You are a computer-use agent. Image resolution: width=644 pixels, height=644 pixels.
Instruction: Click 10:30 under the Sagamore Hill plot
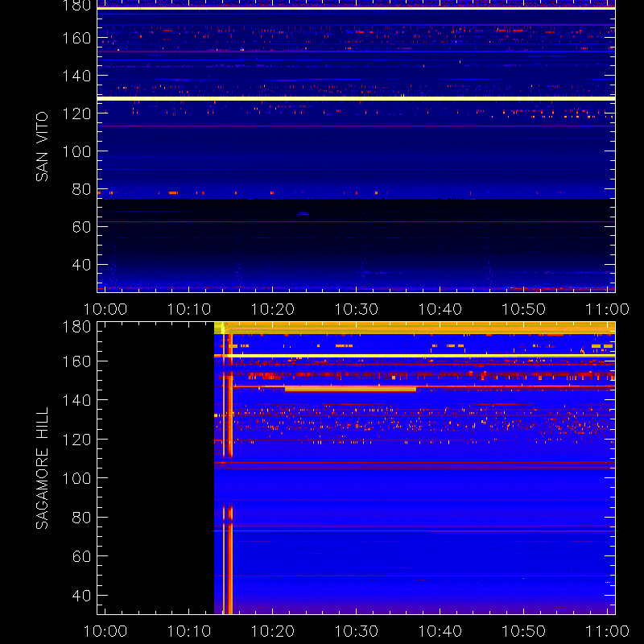click(357, 631)
